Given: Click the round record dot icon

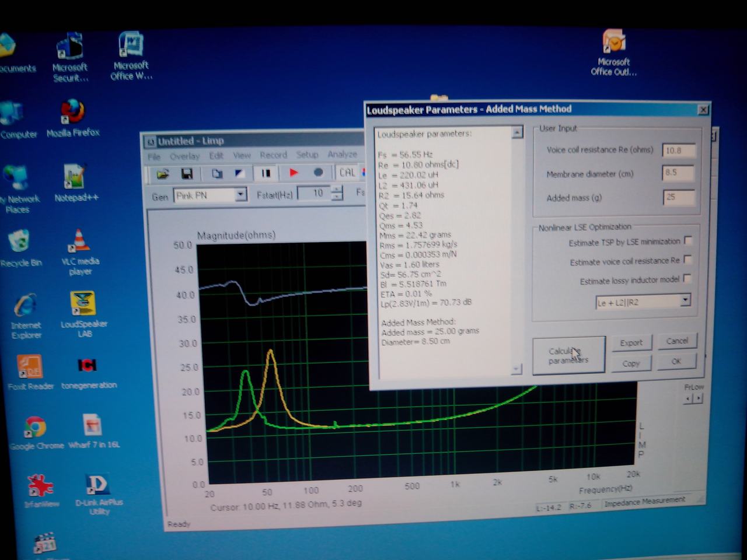Looking at the screenshot, I should (x=319, y=172).
